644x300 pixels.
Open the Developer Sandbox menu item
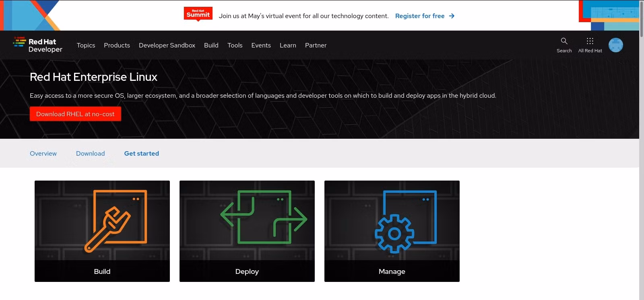167,45
